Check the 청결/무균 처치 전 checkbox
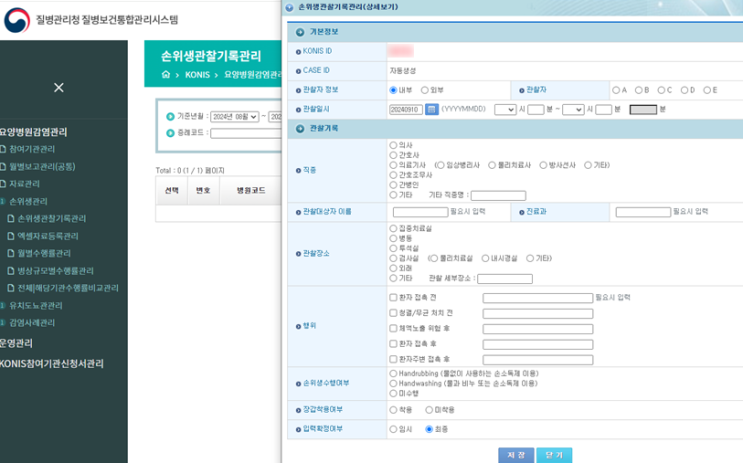 pyautogui.click(x=393, y=313)
